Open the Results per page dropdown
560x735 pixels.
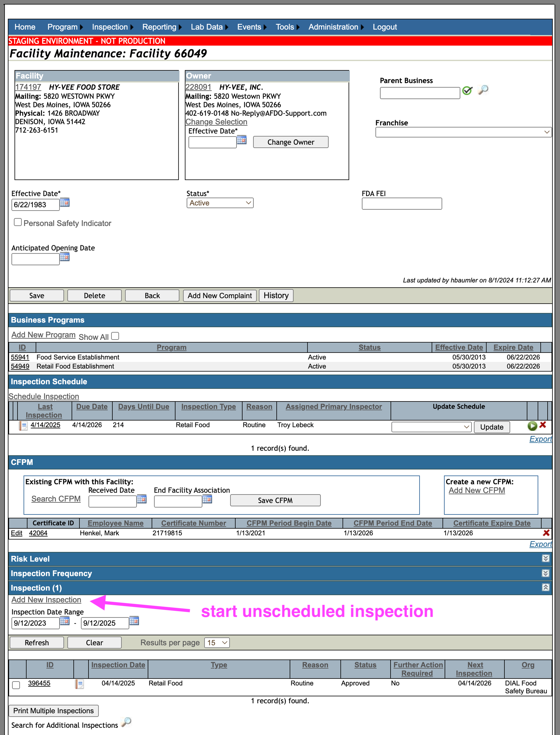[217, 643]
